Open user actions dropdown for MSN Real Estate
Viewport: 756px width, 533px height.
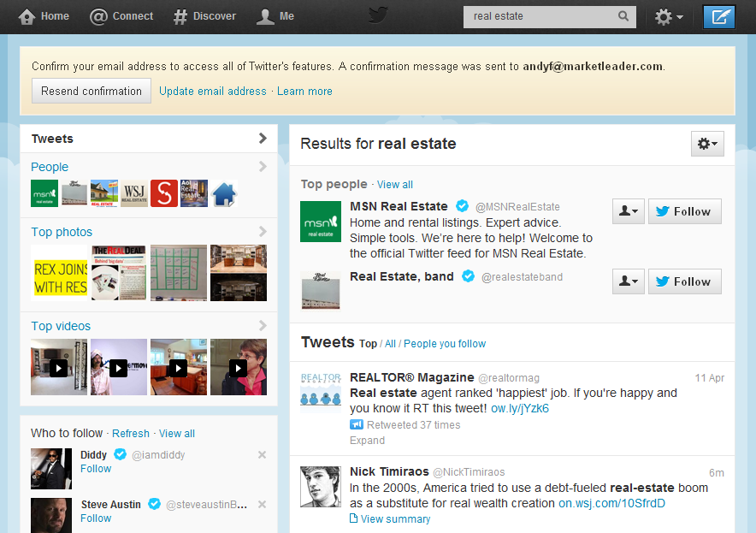click(629, 211)
